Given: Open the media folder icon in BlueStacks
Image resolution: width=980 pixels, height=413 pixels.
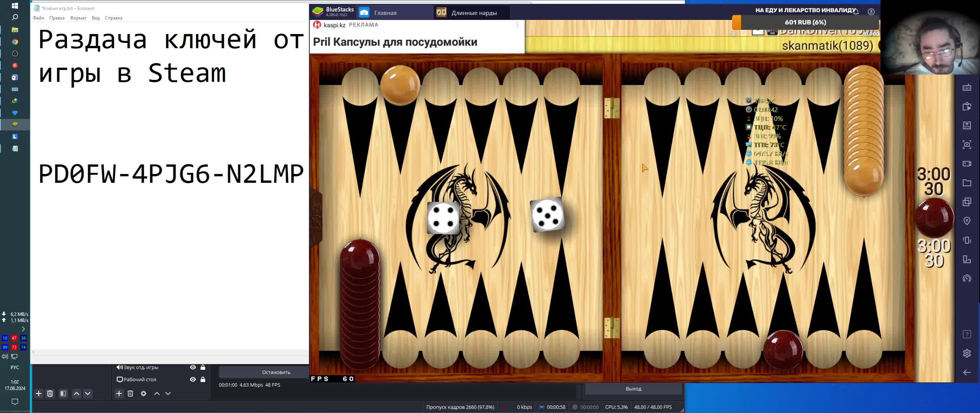Looking at the screenshot, I should tap(967, 183).
